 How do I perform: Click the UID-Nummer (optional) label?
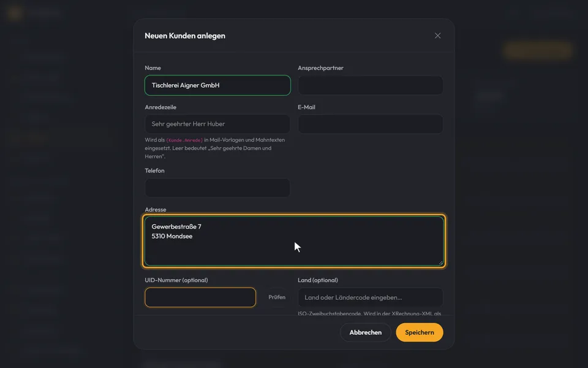click(x=176, y=280)
